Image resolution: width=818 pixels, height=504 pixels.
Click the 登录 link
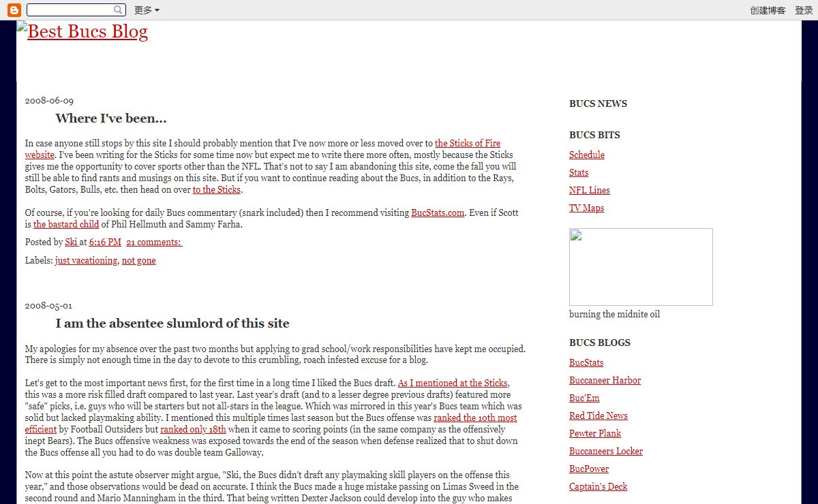804,10
